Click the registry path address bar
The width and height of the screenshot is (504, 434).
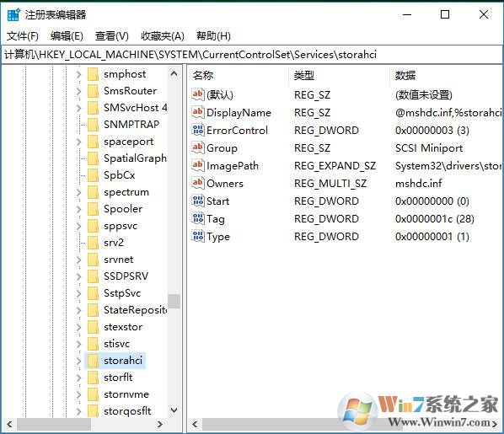coord(251,55)
